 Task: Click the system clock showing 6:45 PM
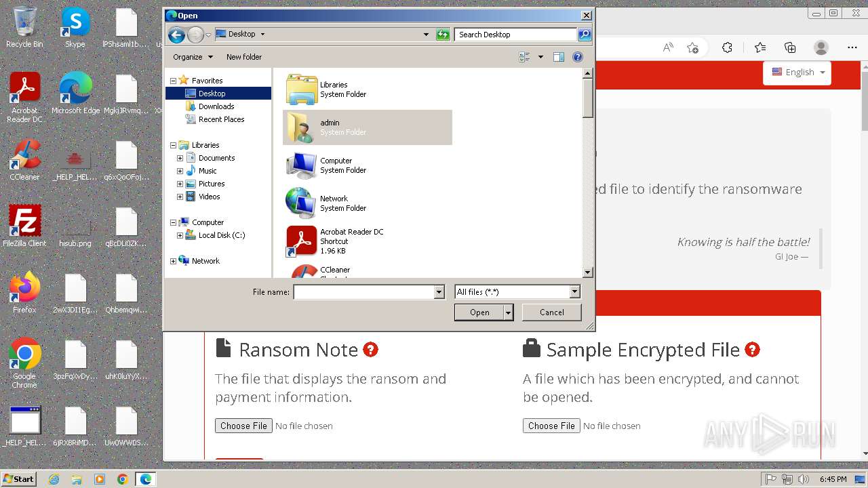pyautogui.click(x=833, y=479)
